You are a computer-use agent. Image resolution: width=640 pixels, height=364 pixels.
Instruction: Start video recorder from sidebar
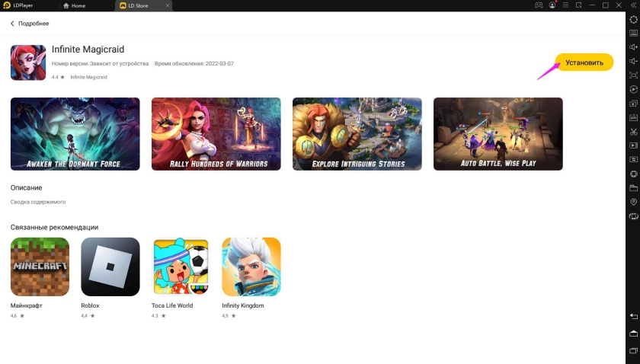633,145
